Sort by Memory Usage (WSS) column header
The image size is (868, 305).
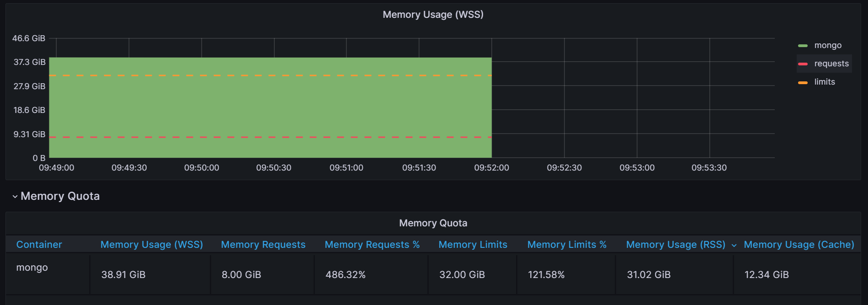click(x=152, y=245)
